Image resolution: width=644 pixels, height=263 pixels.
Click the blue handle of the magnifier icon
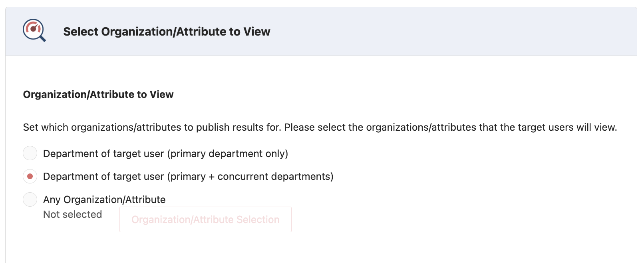click(42, 38)
